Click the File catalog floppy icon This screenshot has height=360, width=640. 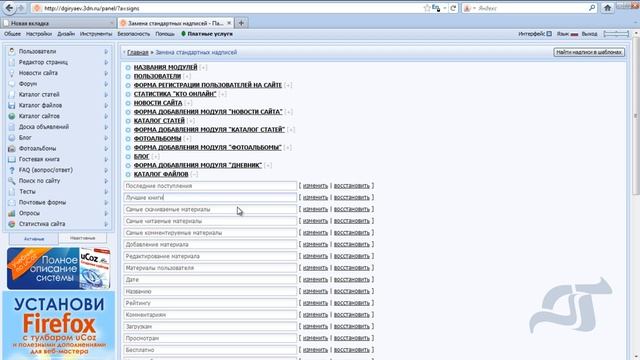point(12,105)
